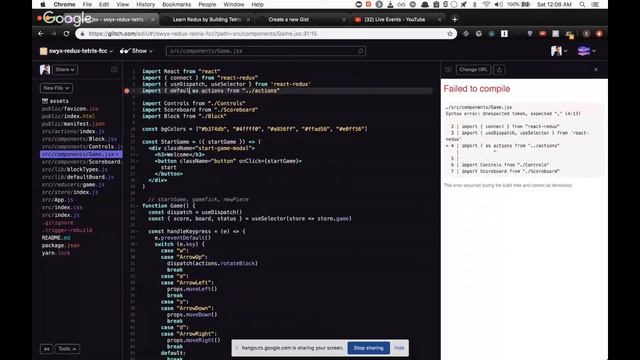Open src/lib/blockTypes.js file
Viewport: 640px width, 360px height.
click(75, 169)
